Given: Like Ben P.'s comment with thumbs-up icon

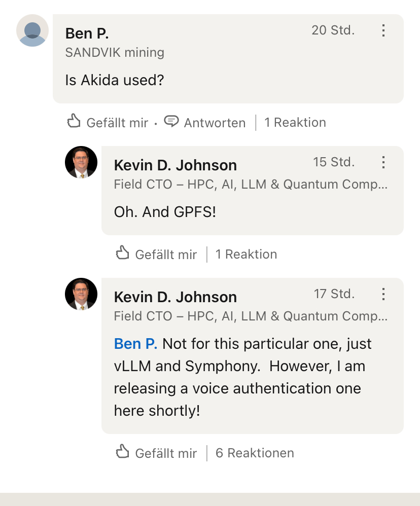Looking at the screenshot, I should click(74, 122).
